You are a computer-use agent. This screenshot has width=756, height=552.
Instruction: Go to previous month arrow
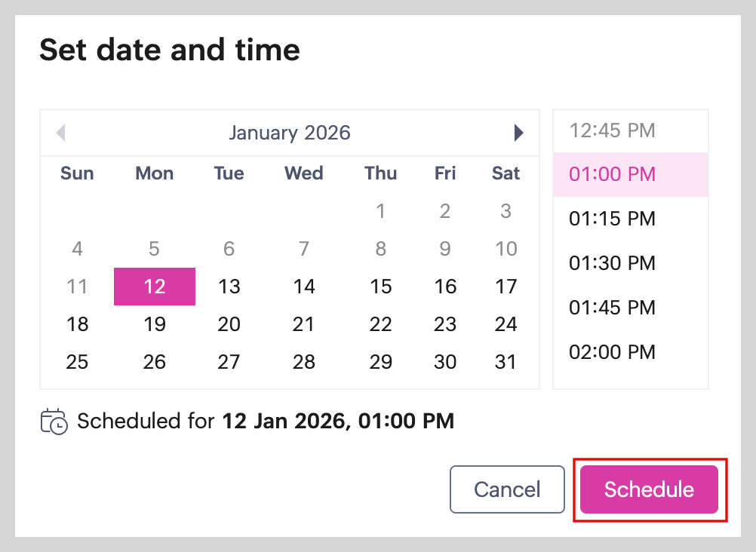61,133
